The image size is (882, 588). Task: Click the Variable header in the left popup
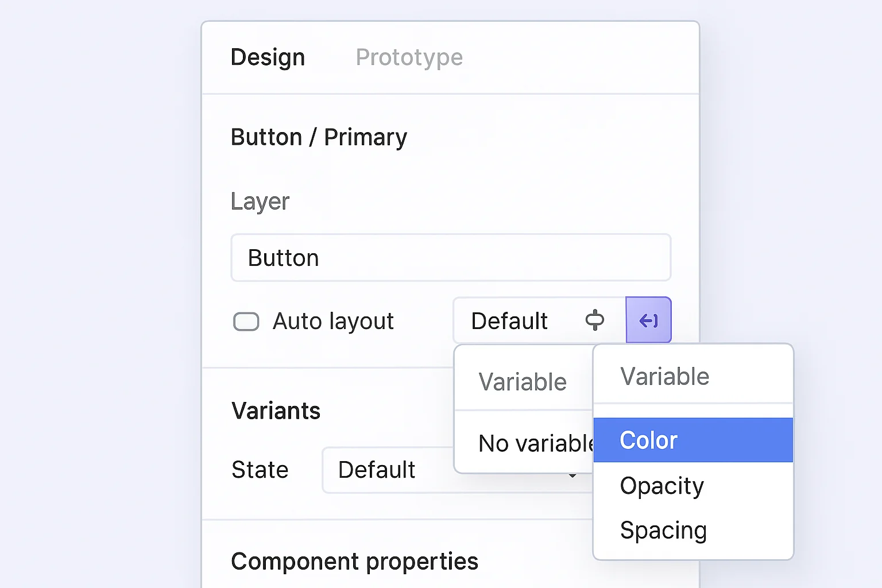pyautogui.click(x=523, y=382)
